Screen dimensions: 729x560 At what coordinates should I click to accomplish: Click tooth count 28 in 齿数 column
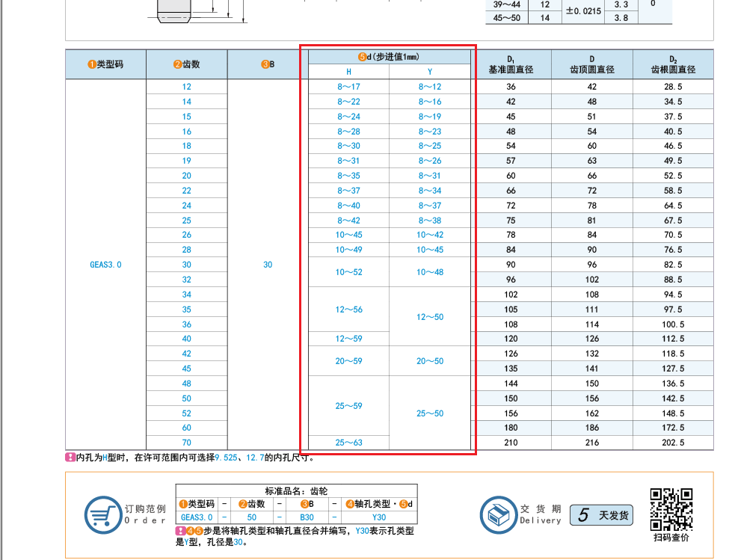click(x=186, y=250)
